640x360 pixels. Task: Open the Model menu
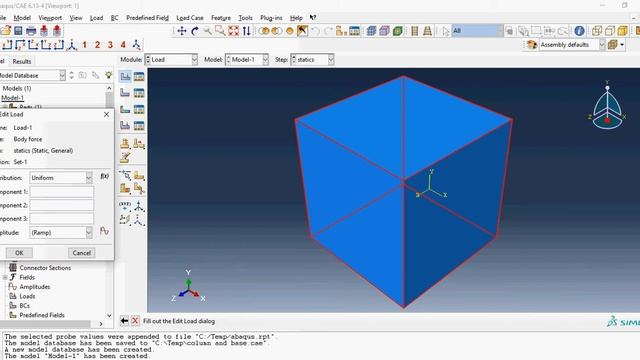[22, 18]
